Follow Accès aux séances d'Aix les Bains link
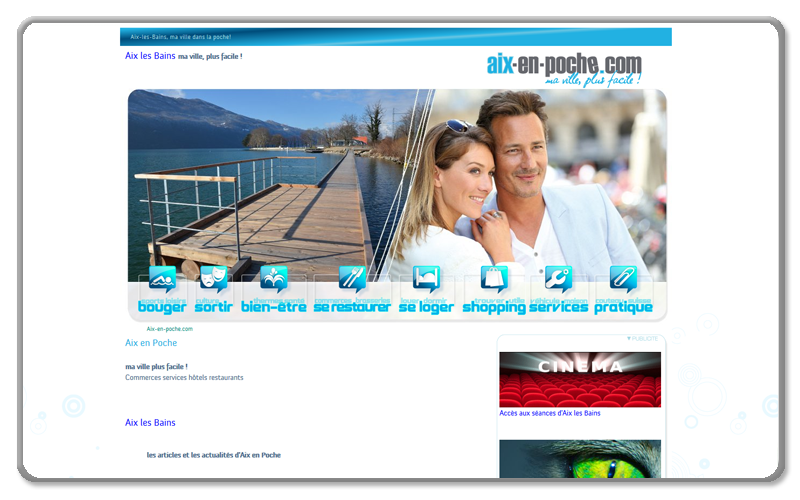The width and height of the screenshot is (800, 500). pos(549,413)
